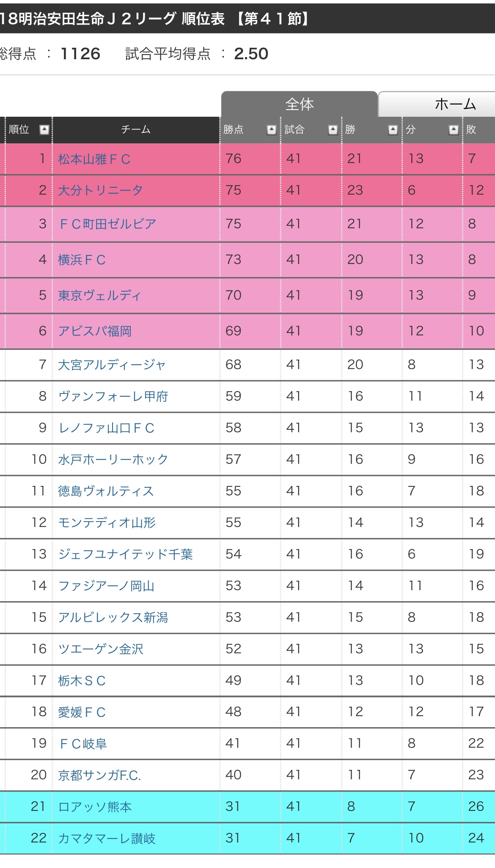This screenshot has height=868, width=495.
Task: Open the カマタマーレ讃岐 team page
Action: click(x=107, y=838)
